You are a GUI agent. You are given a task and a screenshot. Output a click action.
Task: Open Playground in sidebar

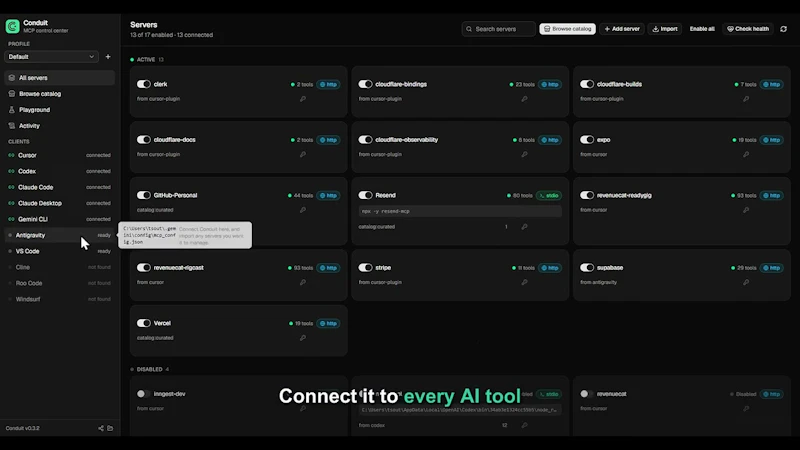point(60,110)
